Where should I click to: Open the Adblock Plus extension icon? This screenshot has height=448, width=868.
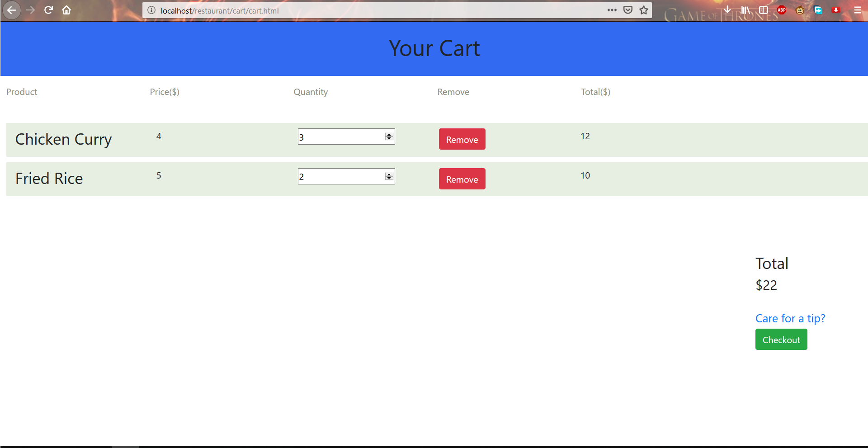click(x=782, y=9)
